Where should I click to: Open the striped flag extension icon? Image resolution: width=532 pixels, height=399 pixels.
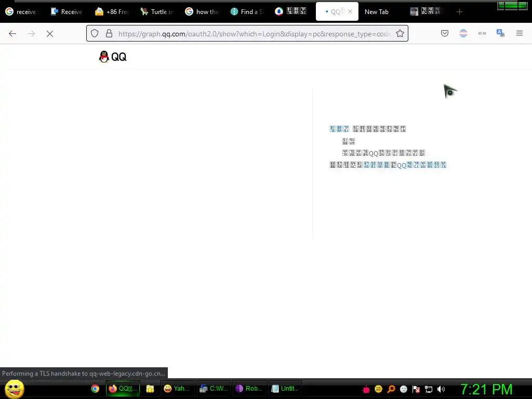pyautogui.click(x=463, y=33)
